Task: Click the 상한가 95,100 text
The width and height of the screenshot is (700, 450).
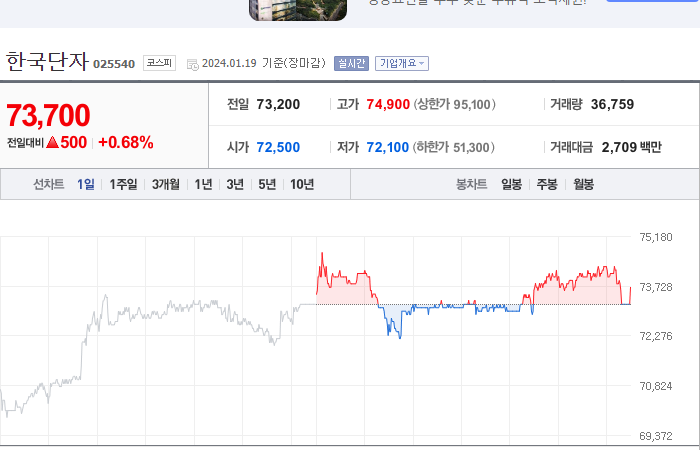Action: (x=454, y=104)
